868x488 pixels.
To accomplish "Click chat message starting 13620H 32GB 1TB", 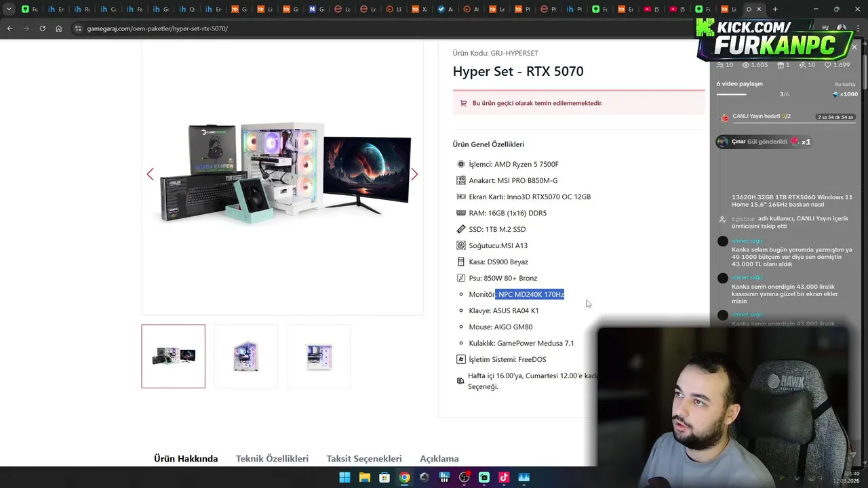I will (x=791, y=201).
